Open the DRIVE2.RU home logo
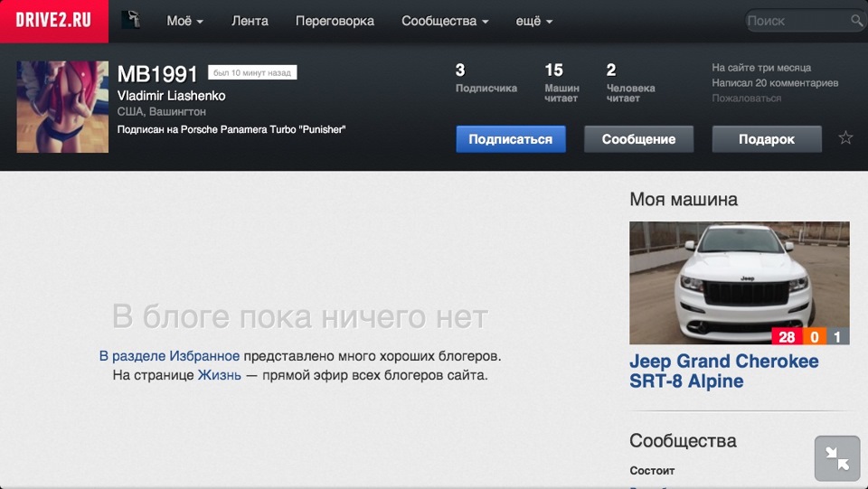The height and width of the screenshot is (489, 868). [53, 21]
